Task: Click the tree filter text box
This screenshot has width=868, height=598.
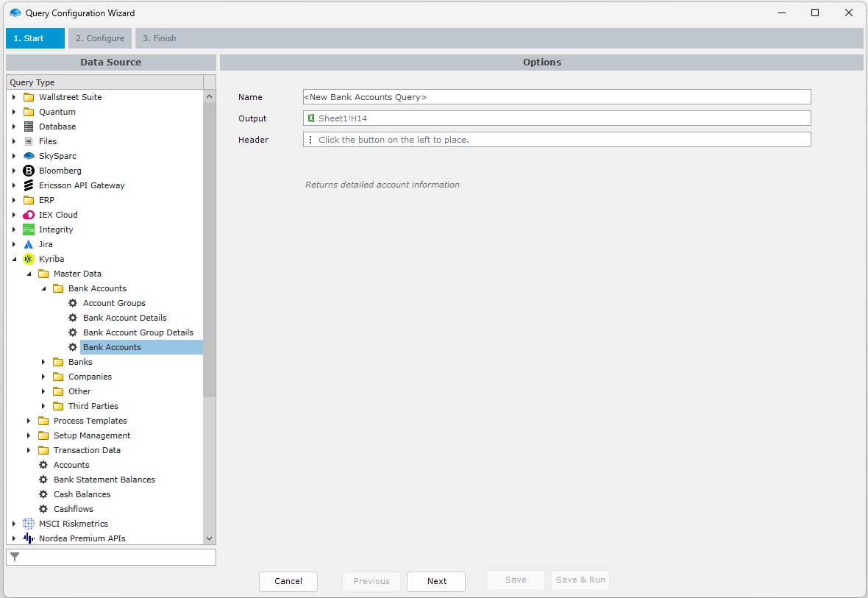Action: click(x=111, y=557)
